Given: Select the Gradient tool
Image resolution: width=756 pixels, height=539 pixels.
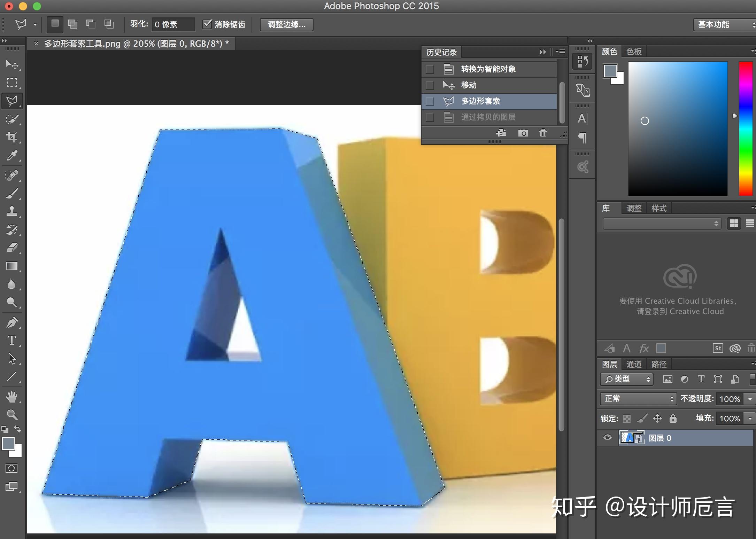Looking at the screenshot, I should pyautogui.click(x=12, y=266).
